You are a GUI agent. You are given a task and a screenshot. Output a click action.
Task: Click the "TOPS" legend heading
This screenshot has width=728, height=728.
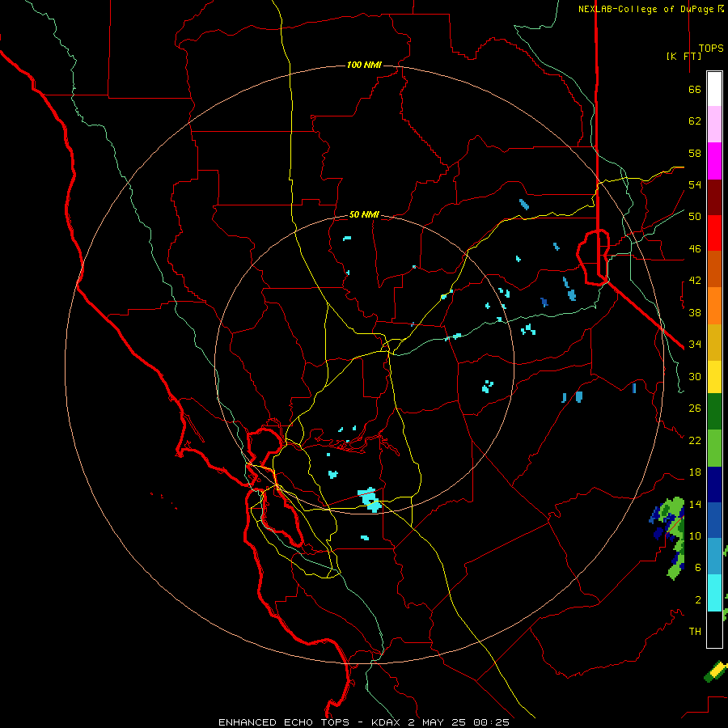(711, 49)
